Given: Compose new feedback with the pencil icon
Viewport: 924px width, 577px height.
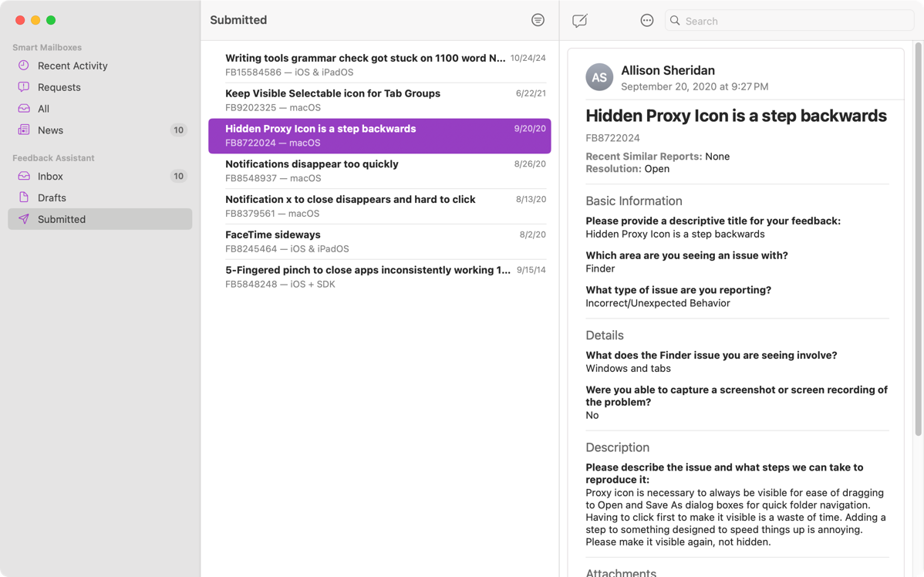Looking at the screenshot, I should coord(579,21).
